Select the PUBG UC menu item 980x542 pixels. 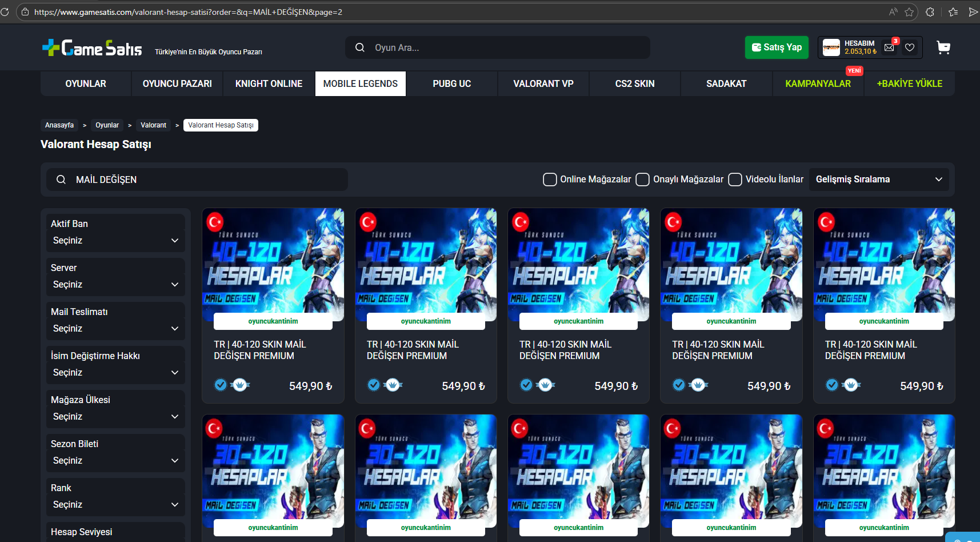click(452, 83)
